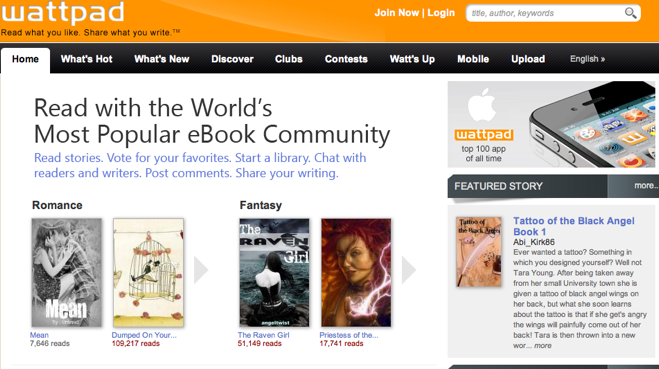This screenshot has height=369, width=659.
Task: Click the Join Now link
Action: tap(397, 13)
